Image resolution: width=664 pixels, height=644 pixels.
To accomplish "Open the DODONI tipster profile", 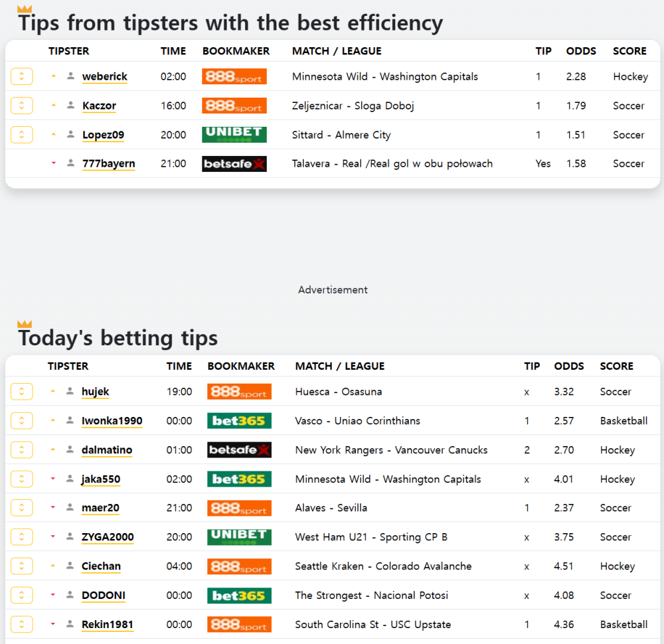I will click(x=104, y=596).
